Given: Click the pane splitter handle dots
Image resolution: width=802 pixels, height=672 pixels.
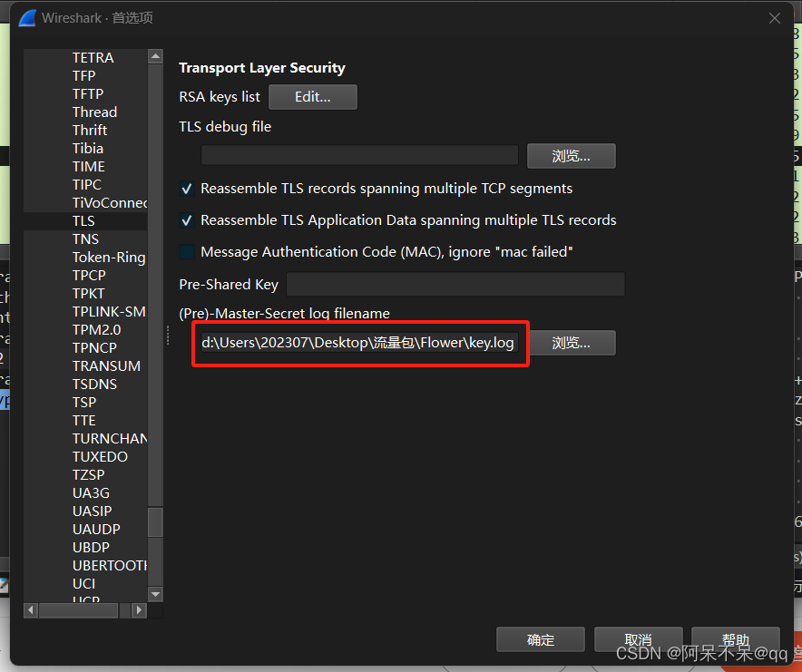Looking at the screenshot, I should click(x=168, y=336).
